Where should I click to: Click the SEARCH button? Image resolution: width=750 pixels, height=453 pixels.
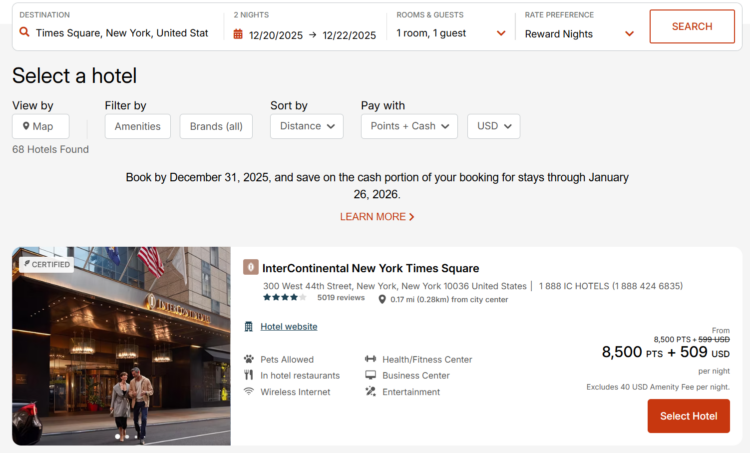click(x=692, y=26)
